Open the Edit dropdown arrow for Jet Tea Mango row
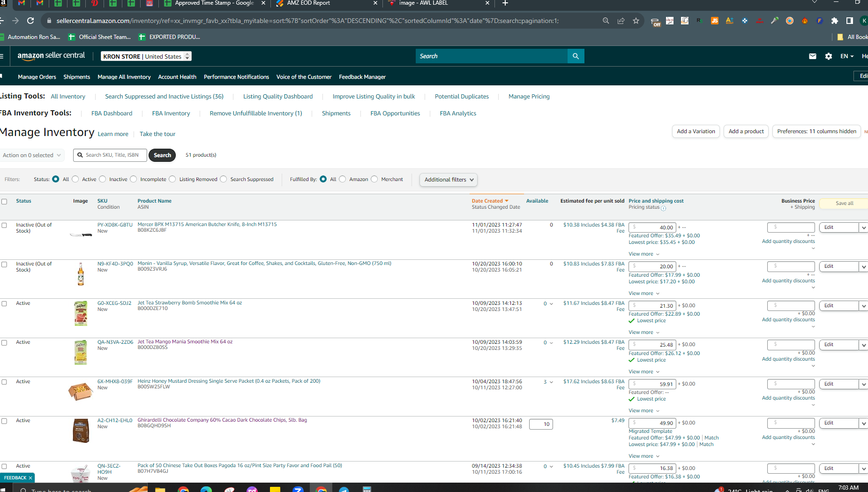This screenshot has width=868, height=492. click(863, 345)
